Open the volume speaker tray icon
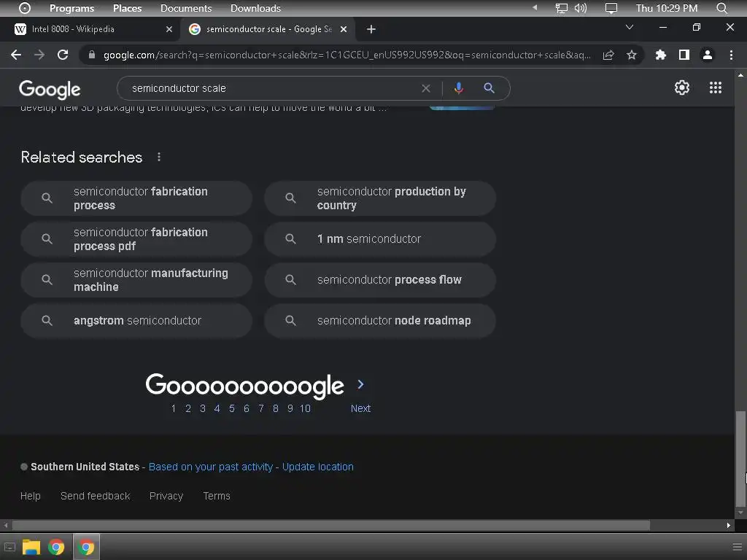Viewport: 747px width, 560px height. (581, 8)
